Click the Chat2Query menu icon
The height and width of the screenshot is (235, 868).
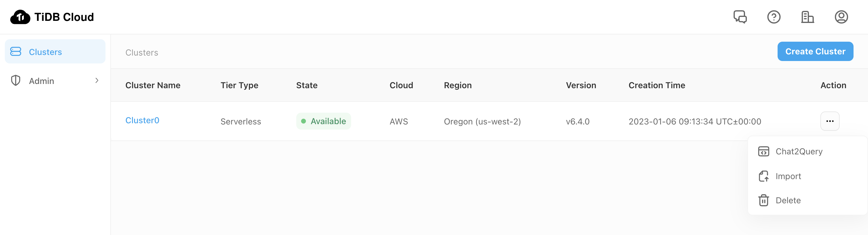(x=763, y=152)
